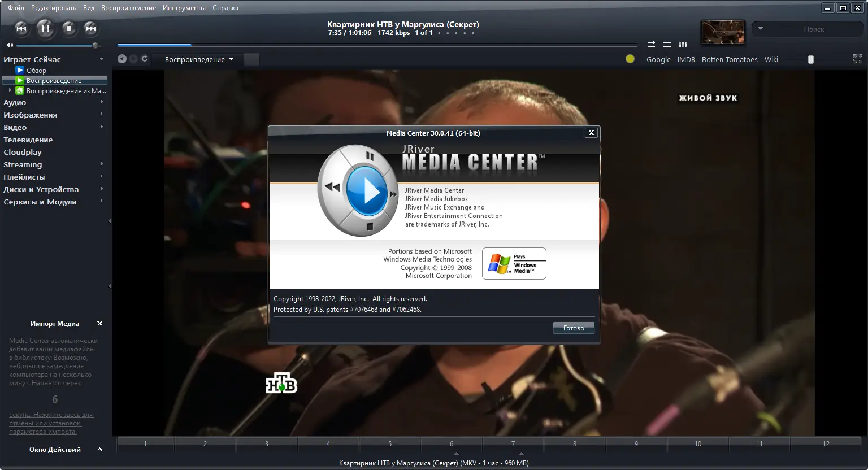Image resolution: width=868 pixels, height=470 pixels.
Task: Click the Plays Windows Media badge
Action: pyautogui.click(x=514, y=263)
